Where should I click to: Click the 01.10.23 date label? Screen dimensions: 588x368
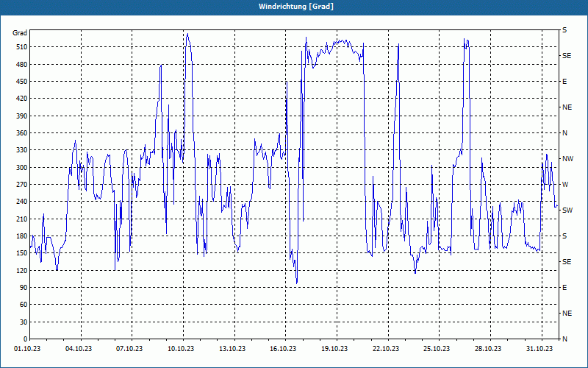click(x=27, y=349)
